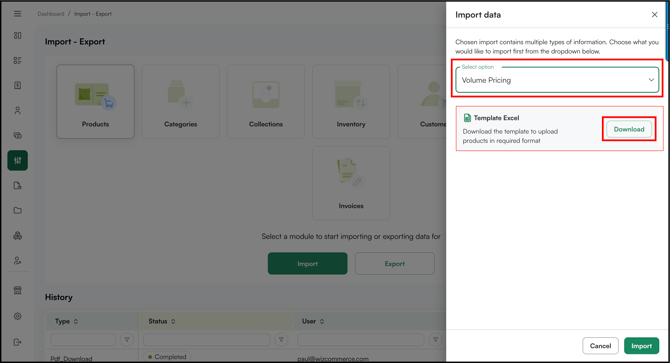
Task: Open the hamburger menu icon
Action: point(18,14)
